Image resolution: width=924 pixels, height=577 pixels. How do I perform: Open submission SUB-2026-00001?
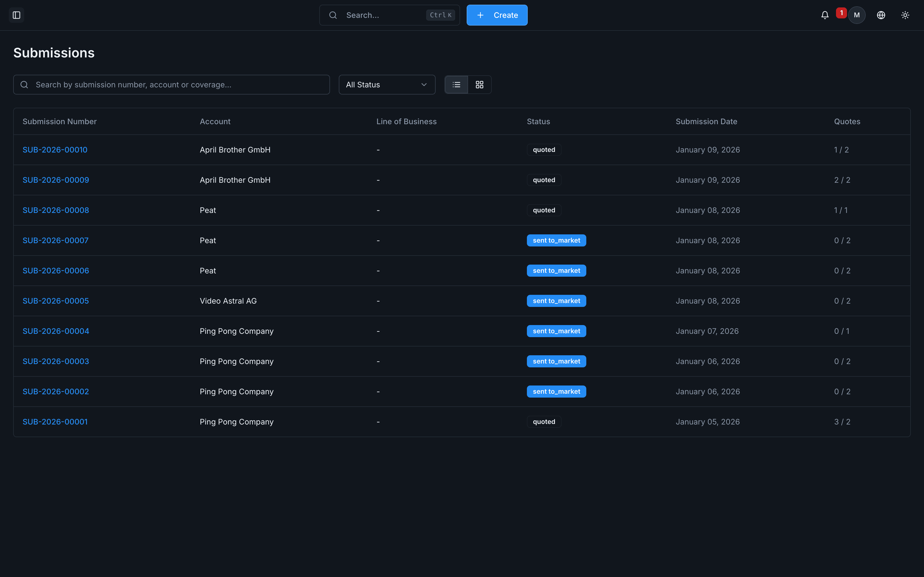coord(55,422)
